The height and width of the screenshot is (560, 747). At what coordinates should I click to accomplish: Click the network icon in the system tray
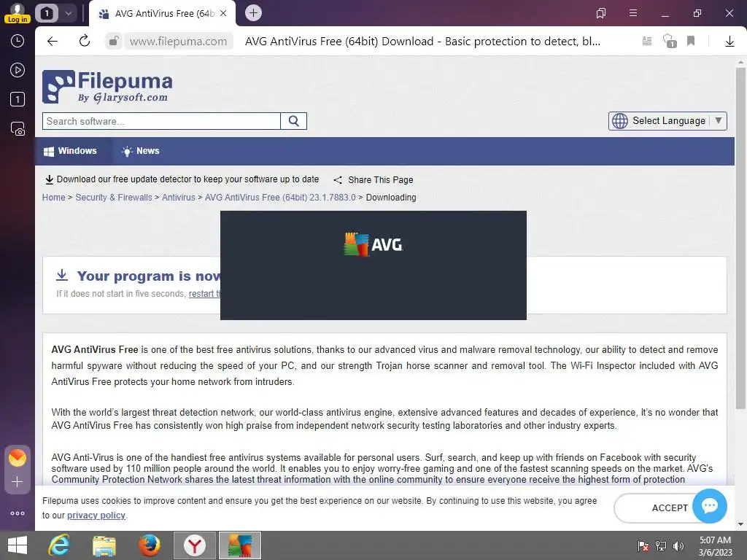[x=661, y=545]
